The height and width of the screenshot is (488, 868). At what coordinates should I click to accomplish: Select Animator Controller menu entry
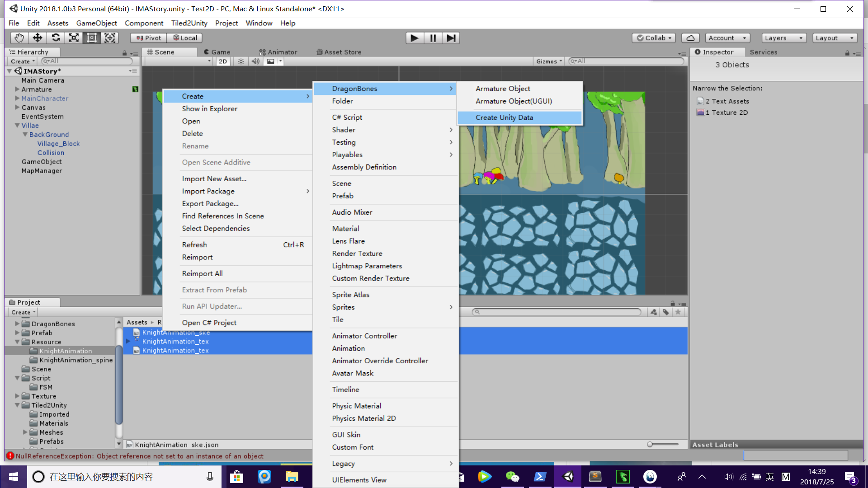pos(385,336)
